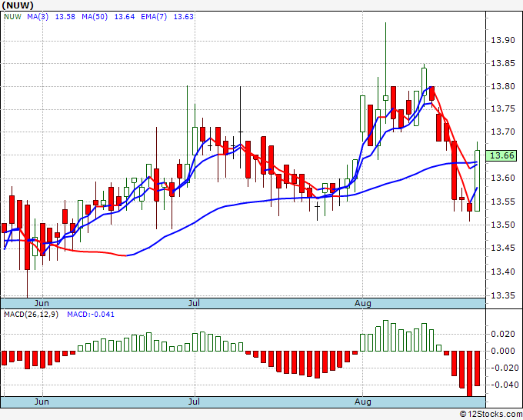Click the 13.45 price axis label
This screenshot has height=420, width=523.
503,248
